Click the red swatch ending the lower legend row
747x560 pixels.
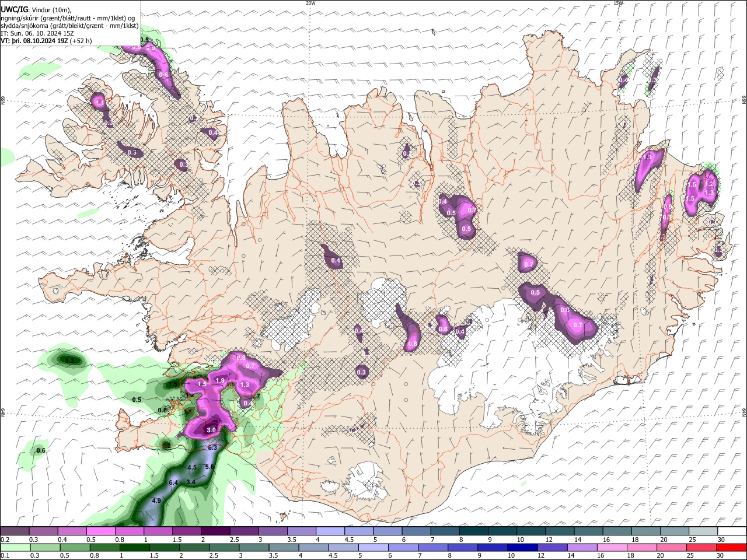731,547
